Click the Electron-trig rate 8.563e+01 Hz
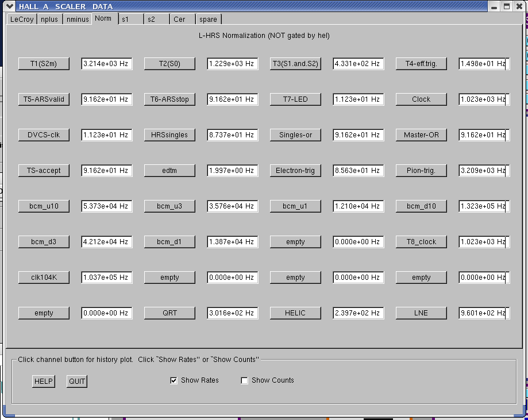Image resolution: width=528 pixels, height=420 pixels. (359, 171)
